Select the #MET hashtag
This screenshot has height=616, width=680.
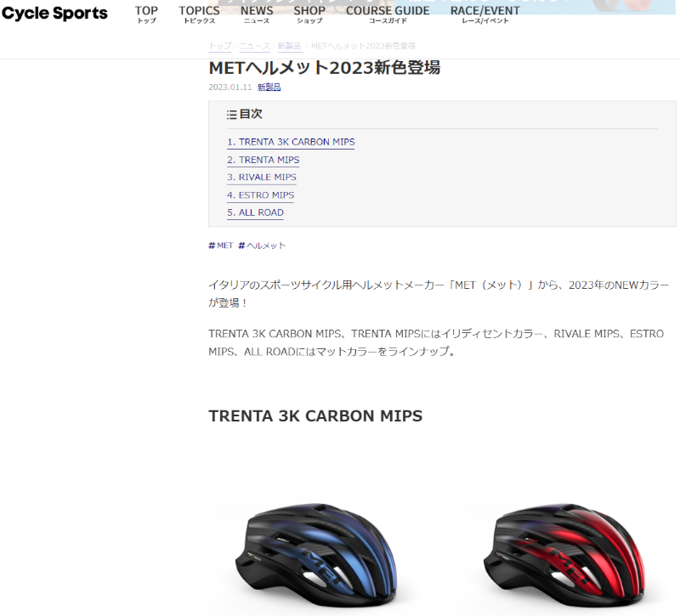(221, 246)
